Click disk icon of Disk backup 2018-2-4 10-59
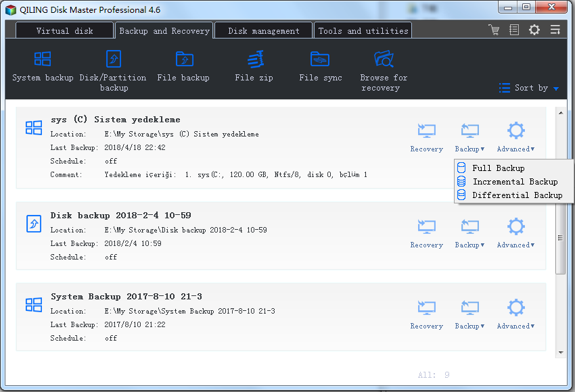The height and width of the screenshot is (392, 575). [34, 224]
